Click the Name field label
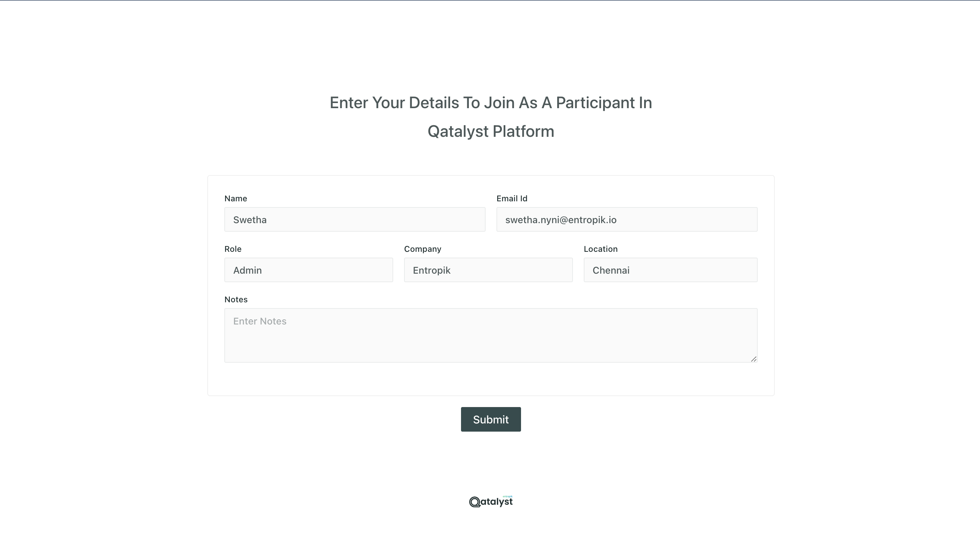The width and height of the screenshot is (980, 535). [236, 198]
